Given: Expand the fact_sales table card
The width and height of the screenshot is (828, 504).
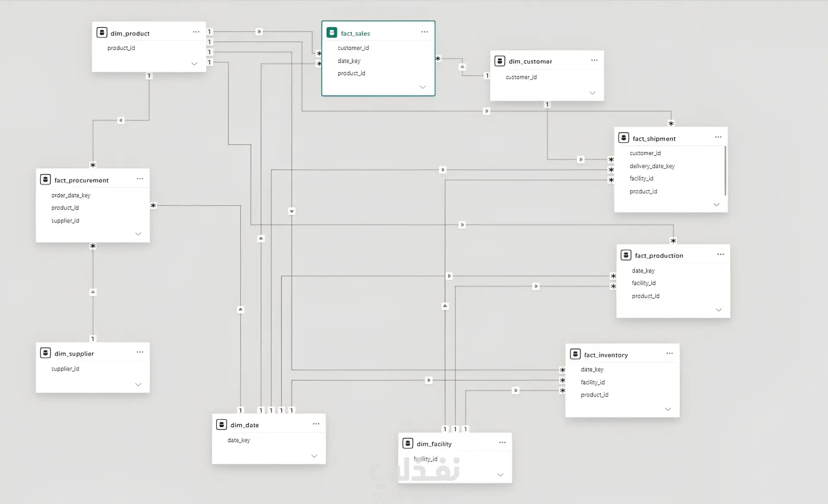Looking at the screenshot, I should coord(423,87).
